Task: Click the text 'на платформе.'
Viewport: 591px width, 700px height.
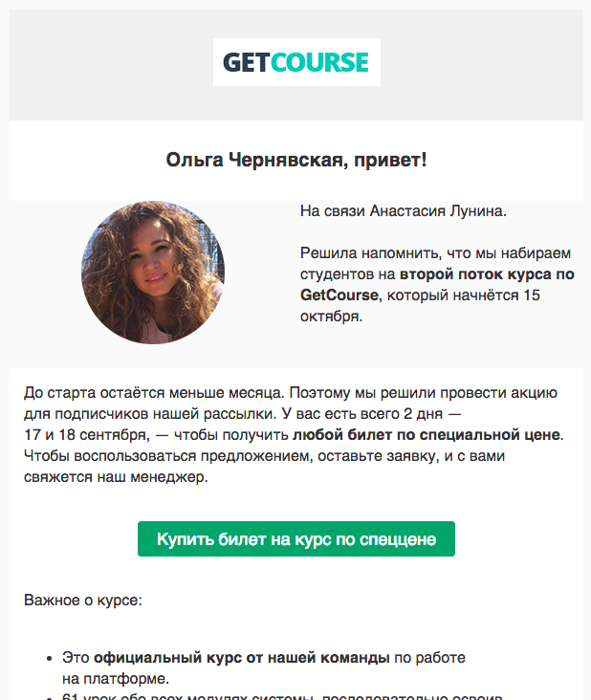Action: (x=116, y=679)
